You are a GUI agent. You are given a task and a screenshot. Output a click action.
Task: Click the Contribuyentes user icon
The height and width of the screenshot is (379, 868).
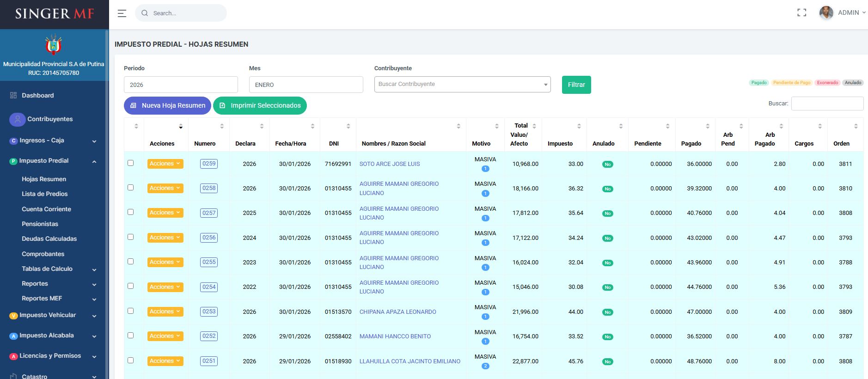[17, 119]
